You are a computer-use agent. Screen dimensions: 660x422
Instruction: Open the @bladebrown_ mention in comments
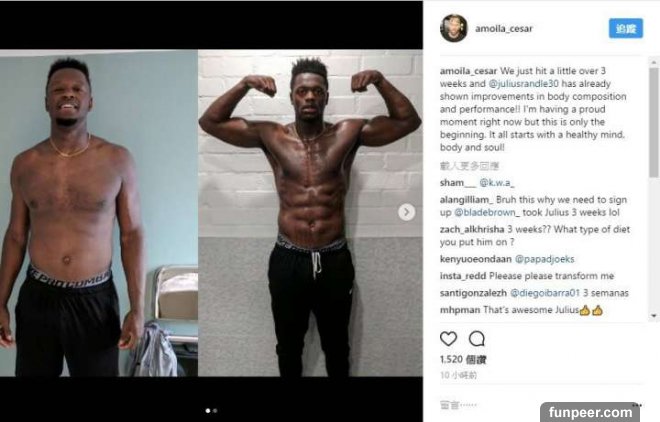(487, 212)
